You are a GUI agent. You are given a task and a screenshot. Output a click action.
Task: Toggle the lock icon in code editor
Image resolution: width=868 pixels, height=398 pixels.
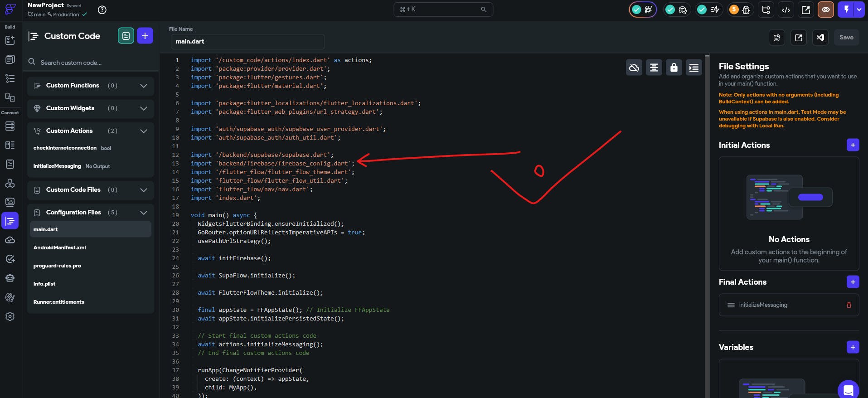point(674,68)
